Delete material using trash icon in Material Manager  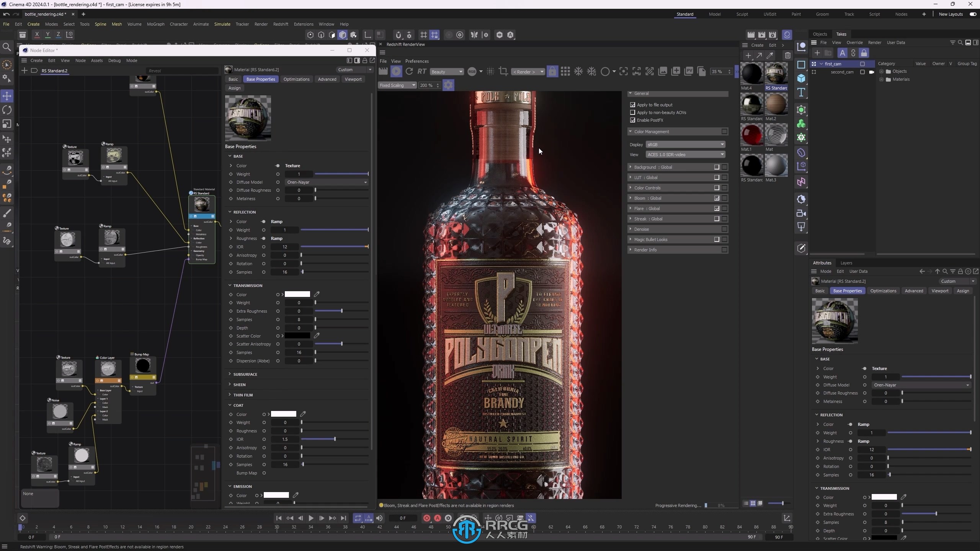point(787,55)
